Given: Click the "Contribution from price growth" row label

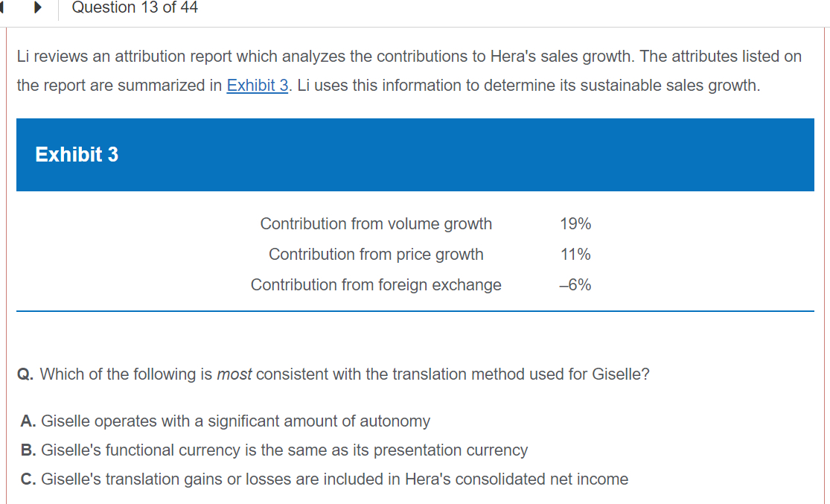Looking at the screenshot, I should (x=376, y=255).
